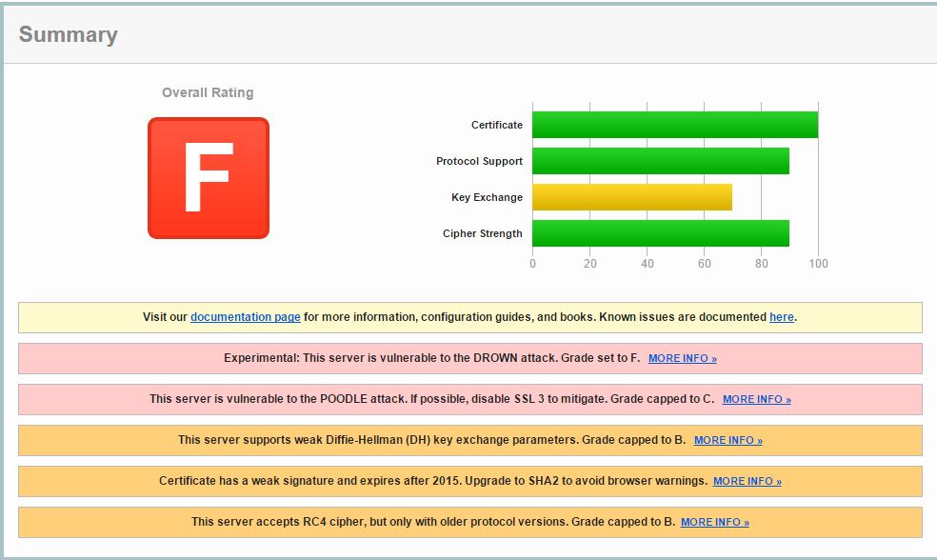
Task: Click the Key Exchange chart label
Action: coord(487,197)
